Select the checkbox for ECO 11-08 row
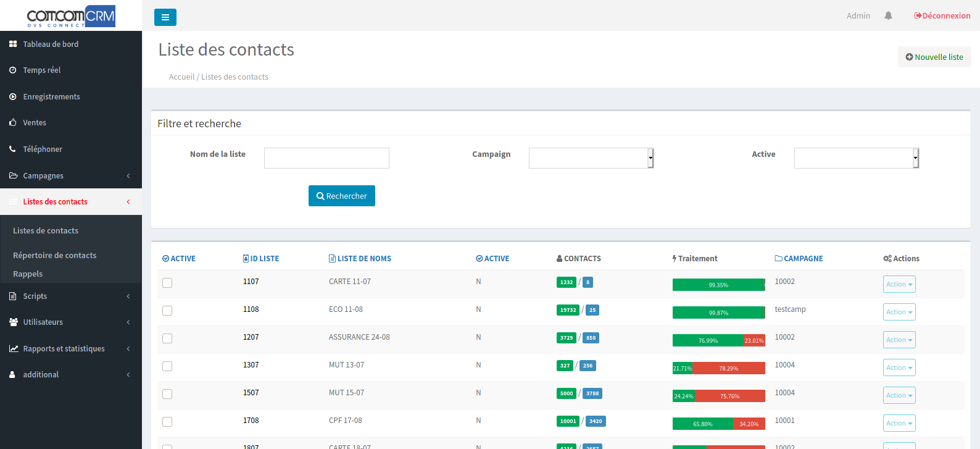This screenshot has width=980, height=449. [x=167, y=311]
